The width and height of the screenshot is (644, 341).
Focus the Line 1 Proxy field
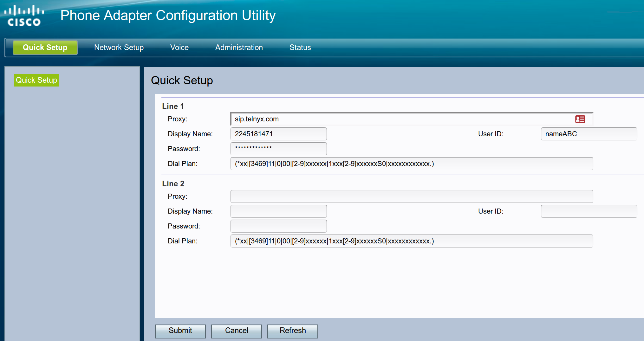click(412, 119)
